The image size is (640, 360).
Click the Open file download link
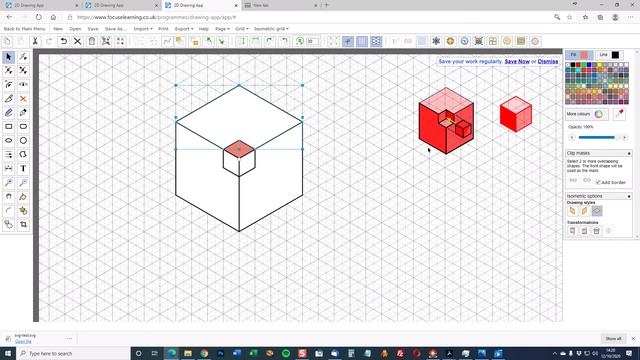[23, 341]
